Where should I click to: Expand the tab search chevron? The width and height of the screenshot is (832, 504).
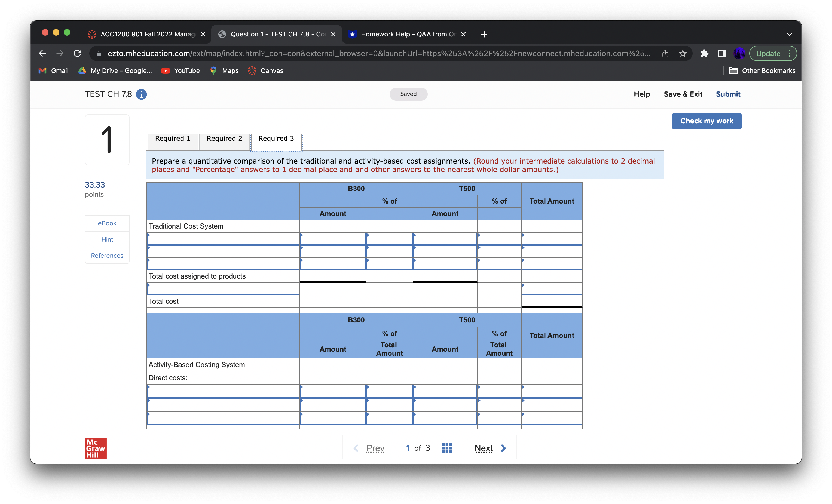tap(789, 34)
